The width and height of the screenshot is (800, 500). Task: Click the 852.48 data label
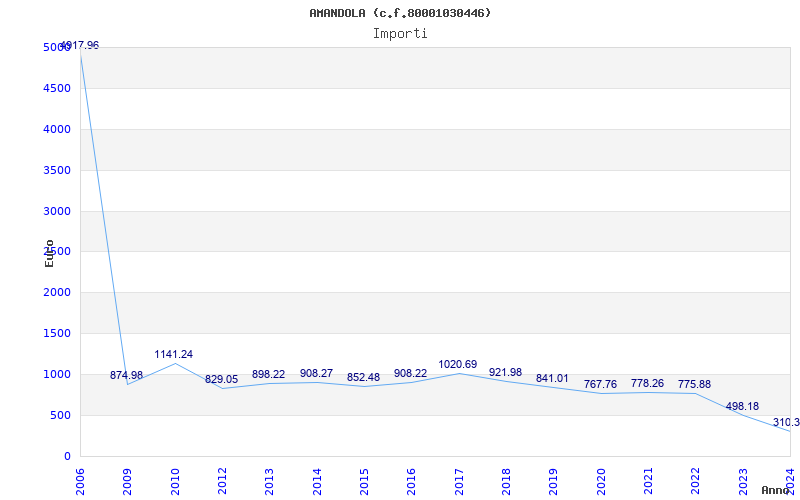363,378
